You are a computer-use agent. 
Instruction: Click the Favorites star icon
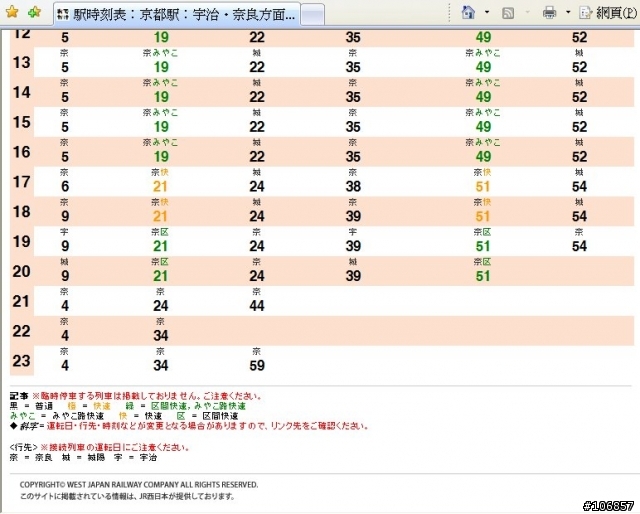[12, 12]
